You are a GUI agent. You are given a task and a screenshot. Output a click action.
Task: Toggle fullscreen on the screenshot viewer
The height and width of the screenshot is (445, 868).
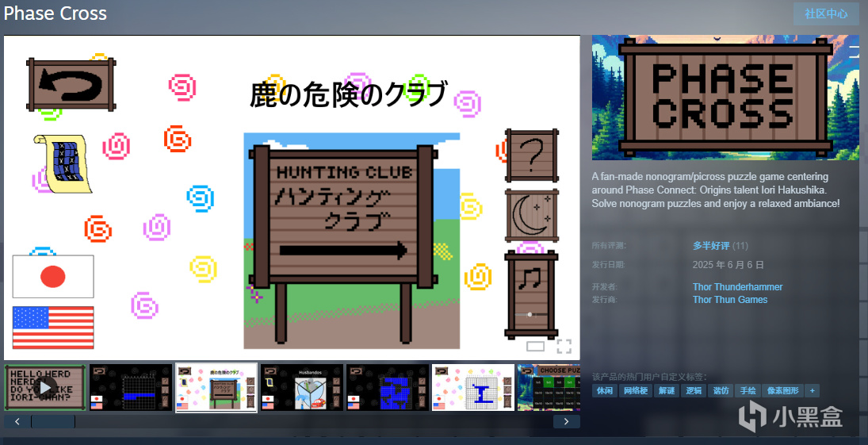click(564, 347)
